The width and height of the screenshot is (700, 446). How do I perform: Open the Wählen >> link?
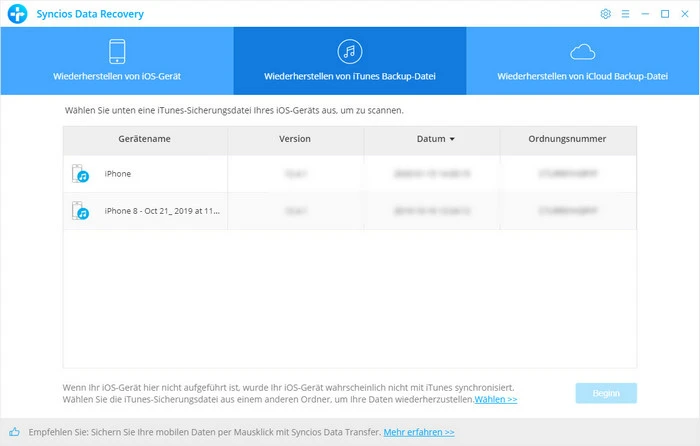[496, 400]
